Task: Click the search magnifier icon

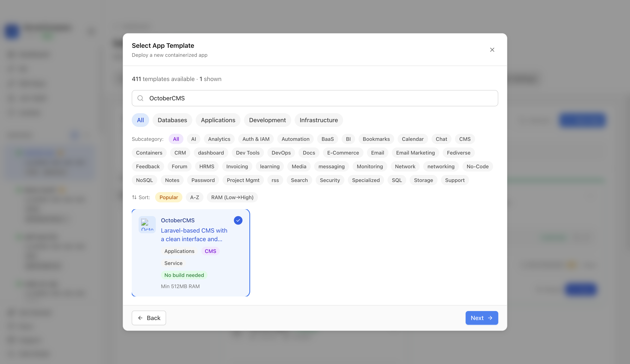Action: click(x=141, y=98)
